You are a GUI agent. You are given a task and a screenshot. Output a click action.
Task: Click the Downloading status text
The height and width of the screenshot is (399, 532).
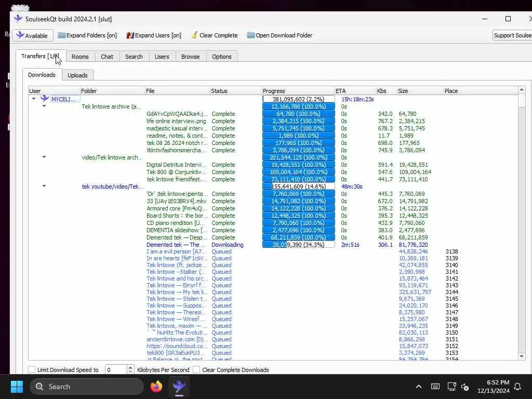pos(228,245)
